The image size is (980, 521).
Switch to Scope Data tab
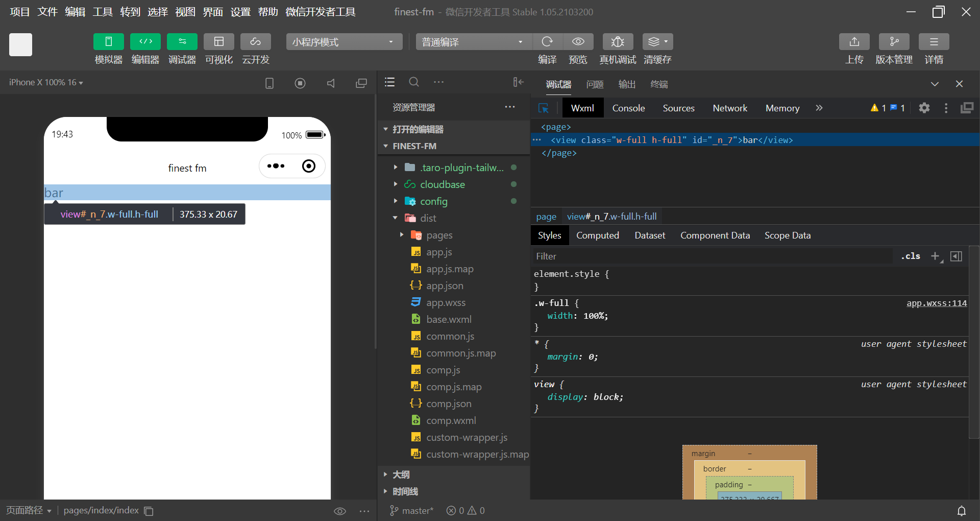788,235
